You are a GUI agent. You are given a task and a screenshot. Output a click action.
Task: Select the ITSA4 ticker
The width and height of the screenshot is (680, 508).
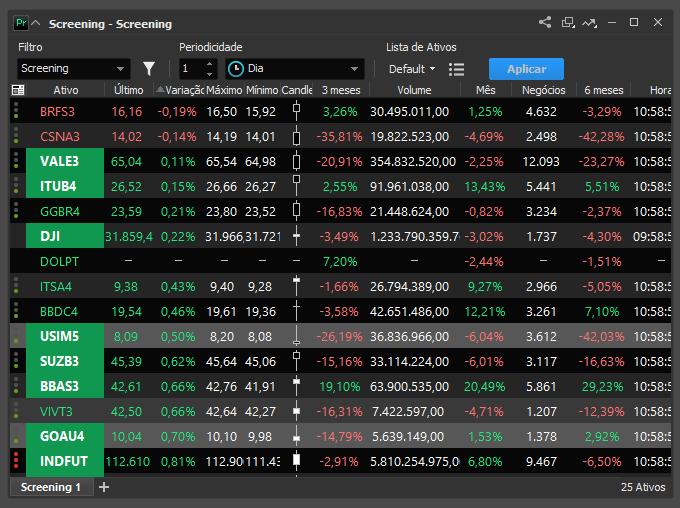(x=56, y=287)
